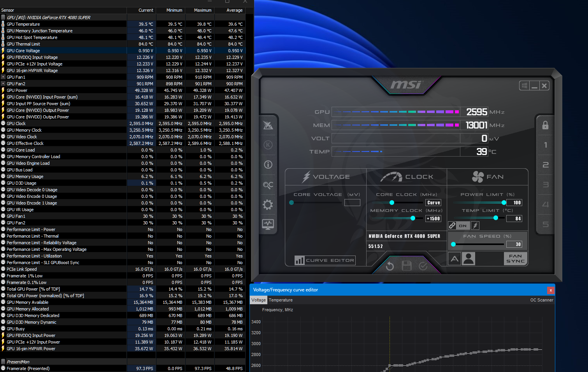The height and width of the screenshot is (372, 588).
Task: Click the Power Limit slider handle
Action: click(504, 203)
